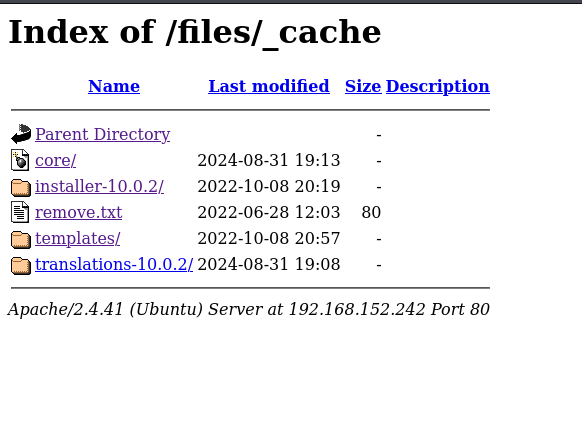Click the folder icon beside templates/
This screenshot has height=427, width=582.
(x=21, y=239)
